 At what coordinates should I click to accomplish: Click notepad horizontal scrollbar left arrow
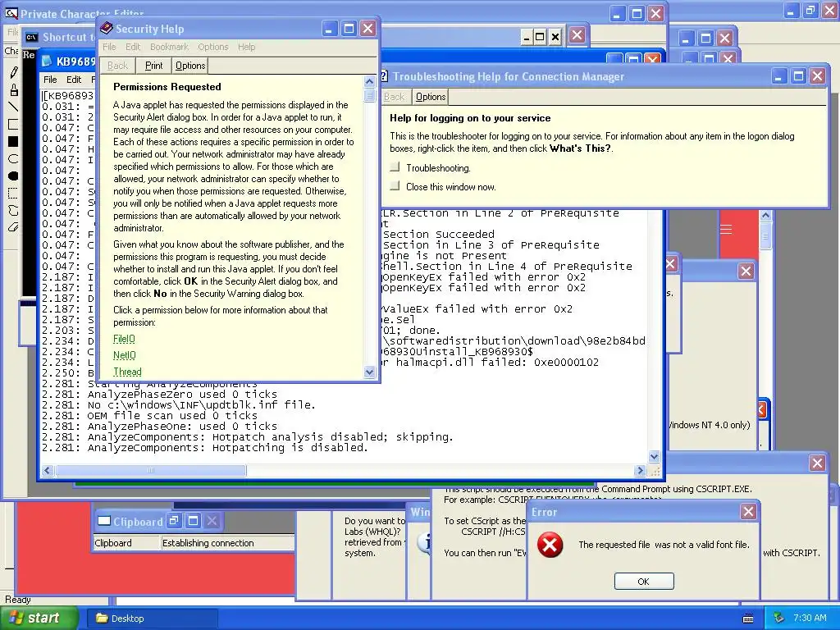click(48, 470)
